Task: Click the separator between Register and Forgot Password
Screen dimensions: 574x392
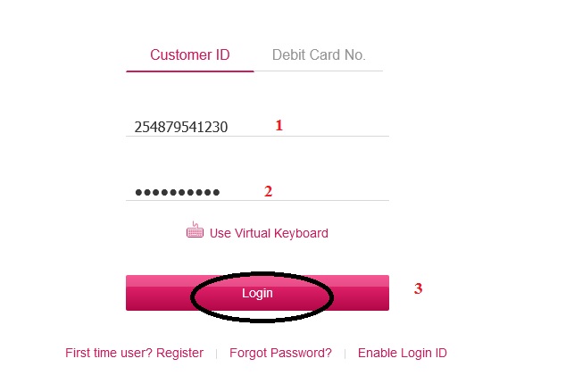Action: (216, 354)
